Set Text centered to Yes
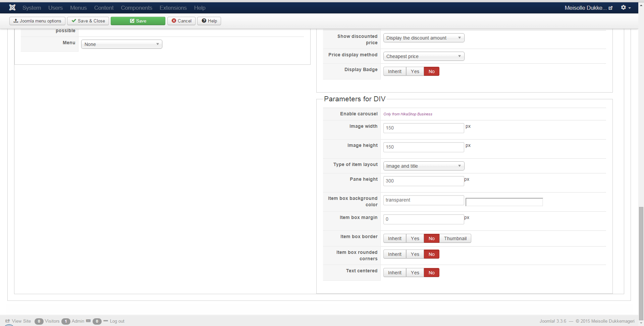This screenshot has height=326, width=644. click(415, 273)
